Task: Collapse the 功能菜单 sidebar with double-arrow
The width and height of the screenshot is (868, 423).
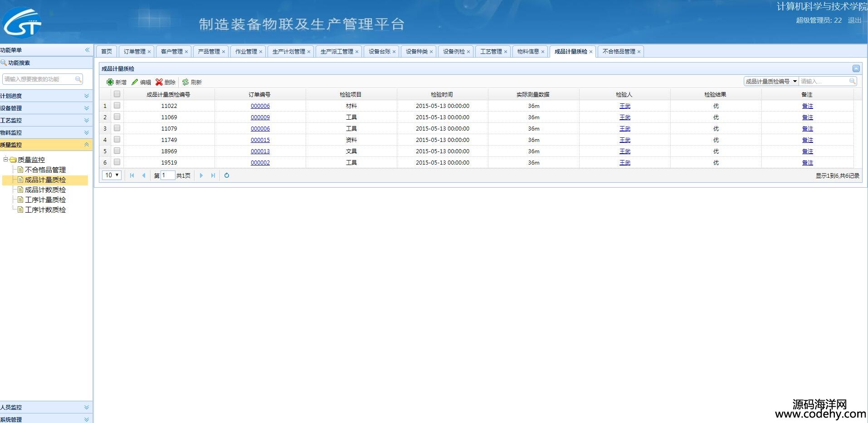Action: (87, 50)
